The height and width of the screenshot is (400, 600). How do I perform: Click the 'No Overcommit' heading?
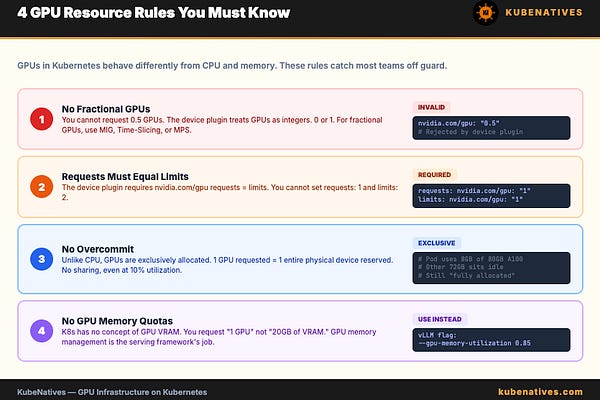98,249
